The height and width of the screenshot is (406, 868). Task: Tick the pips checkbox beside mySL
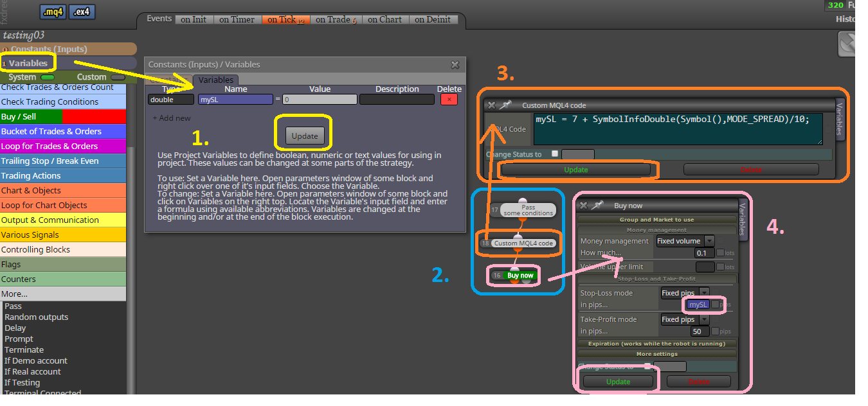pos(715,304)
